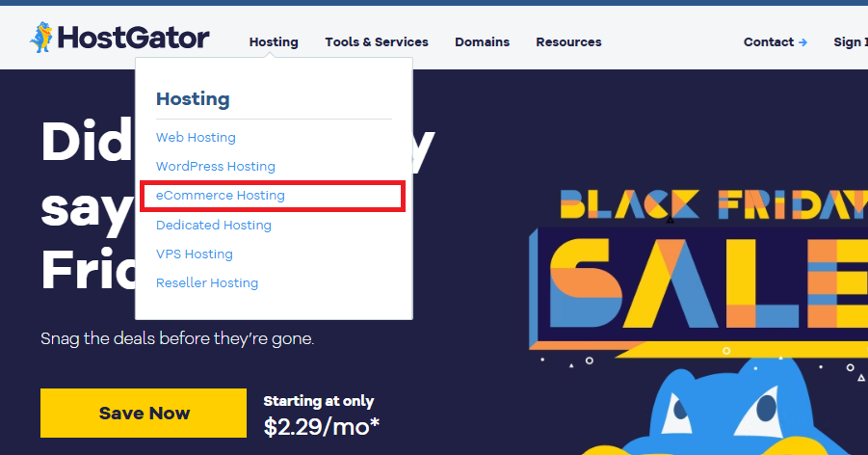Click the "$2.29/mo*" price text
Screen dimensions: 868x455
322,427
